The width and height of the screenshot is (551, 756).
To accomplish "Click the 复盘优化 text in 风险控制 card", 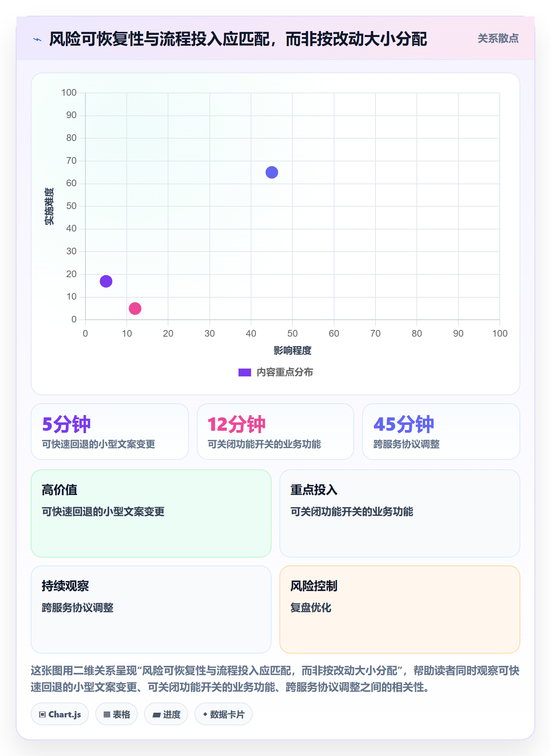I will pyautogui.click(x=311, y=608).
